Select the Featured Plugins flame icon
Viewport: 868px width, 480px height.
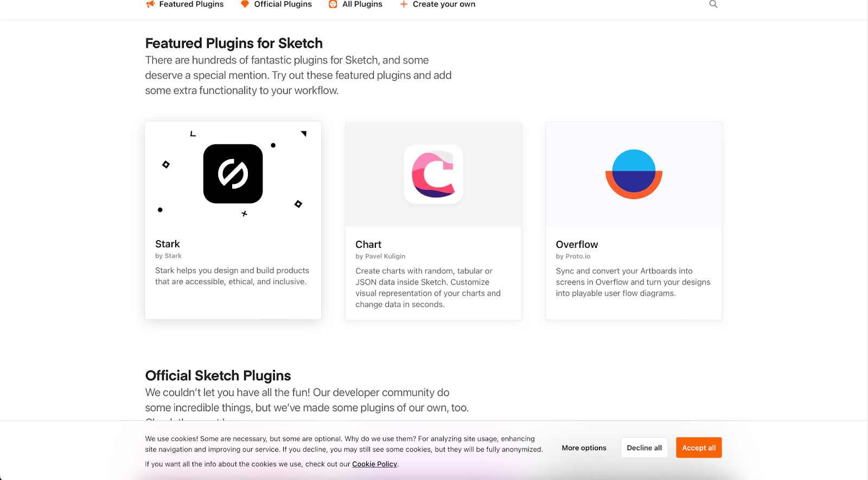click(149, 4)
